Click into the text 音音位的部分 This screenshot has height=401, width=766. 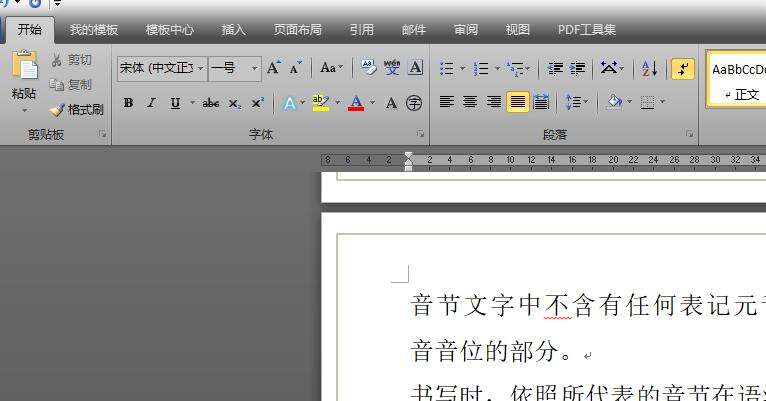pyautogui.click(x=484, y=351)
